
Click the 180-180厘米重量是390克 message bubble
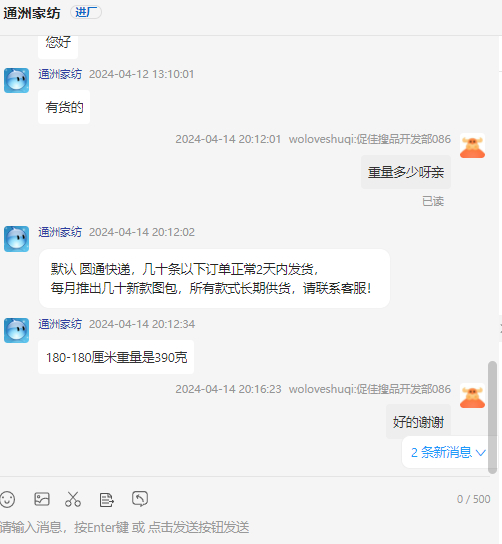point(116,357)
